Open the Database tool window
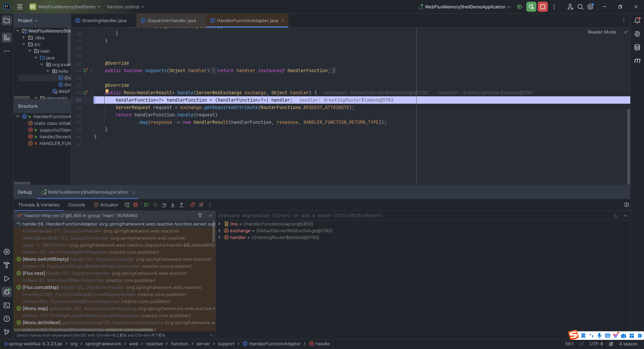This screenshot has height=349, width=644. click(637, 47)
